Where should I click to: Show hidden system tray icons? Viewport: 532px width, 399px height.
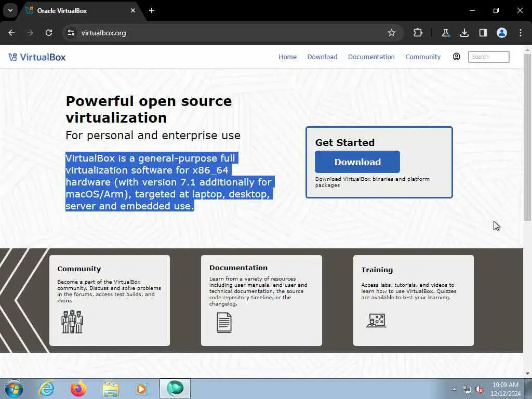click(x=454, y=389)
